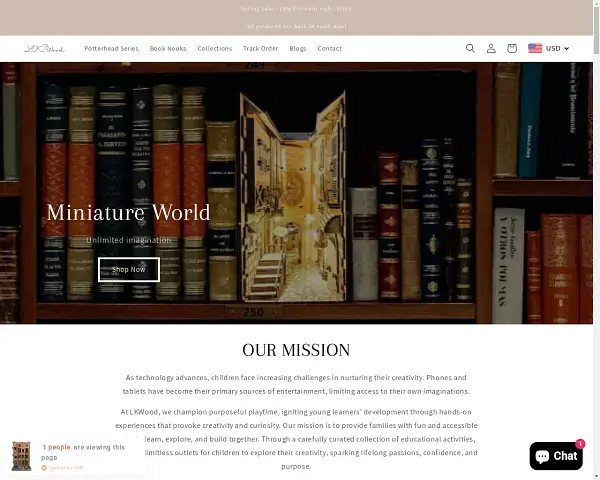The image size is (600, 480).
Task: Click the product thumbnail in viewers popup
Action: (x=21, y=456)
